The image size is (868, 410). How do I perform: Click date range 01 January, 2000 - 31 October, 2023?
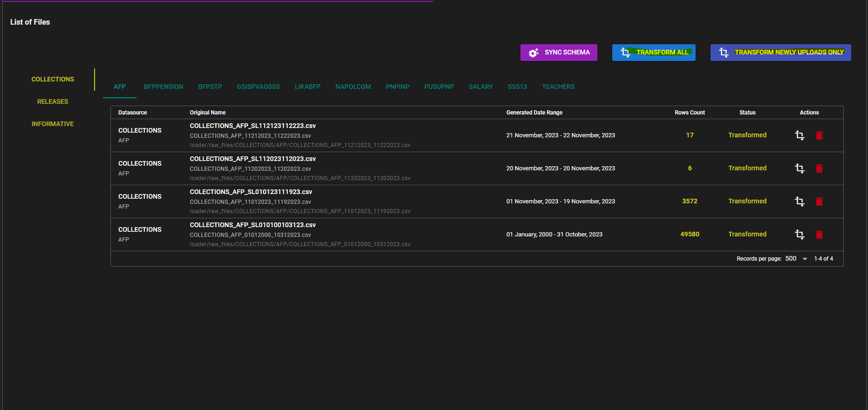554,235
